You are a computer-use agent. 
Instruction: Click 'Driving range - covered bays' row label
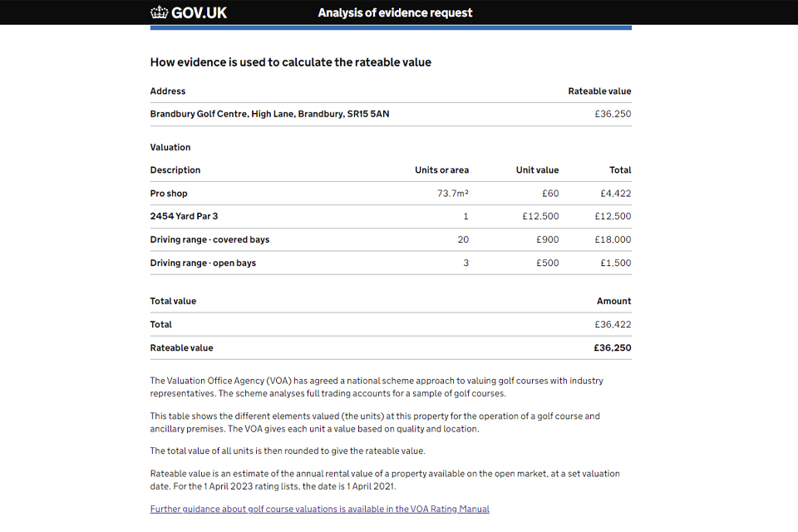point(209,239)
